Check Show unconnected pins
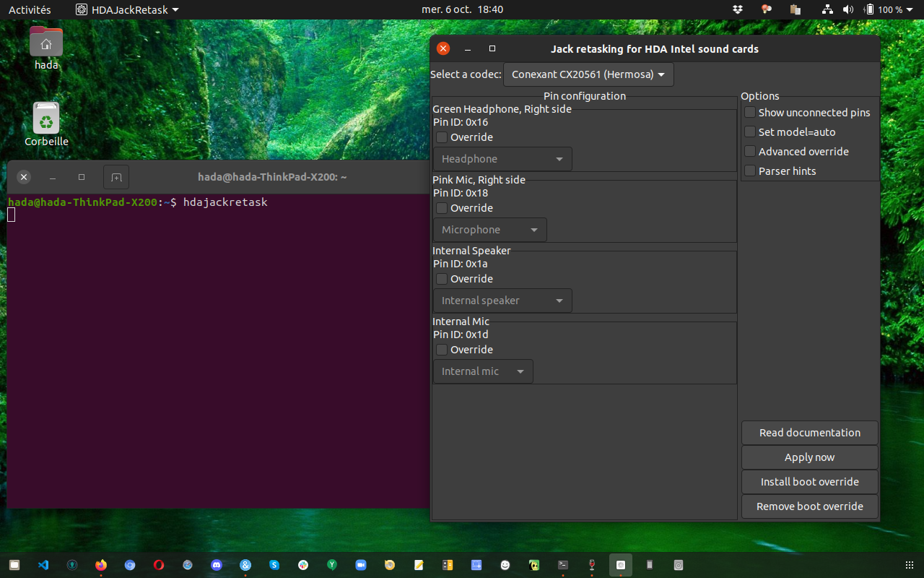 coord(750,112)
